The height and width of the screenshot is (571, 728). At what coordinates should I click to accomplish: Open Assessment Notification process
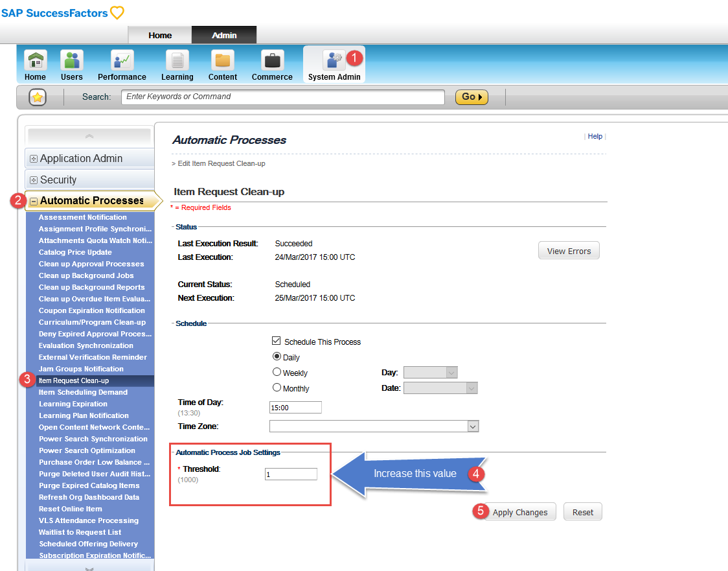click(x=83, y=217)
